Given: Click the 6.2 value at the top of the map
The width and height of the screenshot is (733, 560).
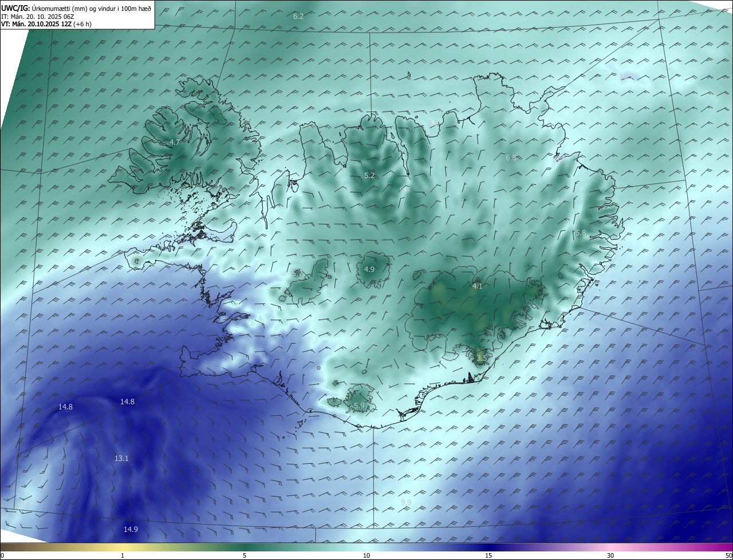Looking at the screenshot, I should 298,17.
